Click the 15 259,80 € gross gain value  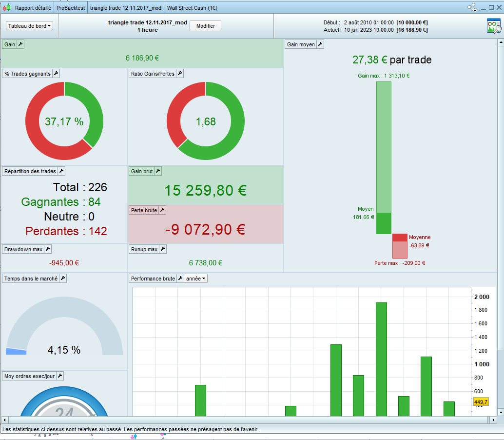[x=205, y=190]
